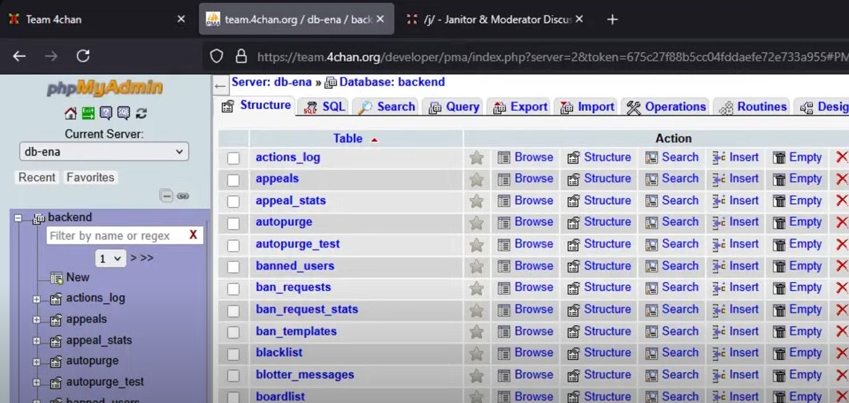Click the browser URL address bar
849x403 pixels.
coord(552,57)
